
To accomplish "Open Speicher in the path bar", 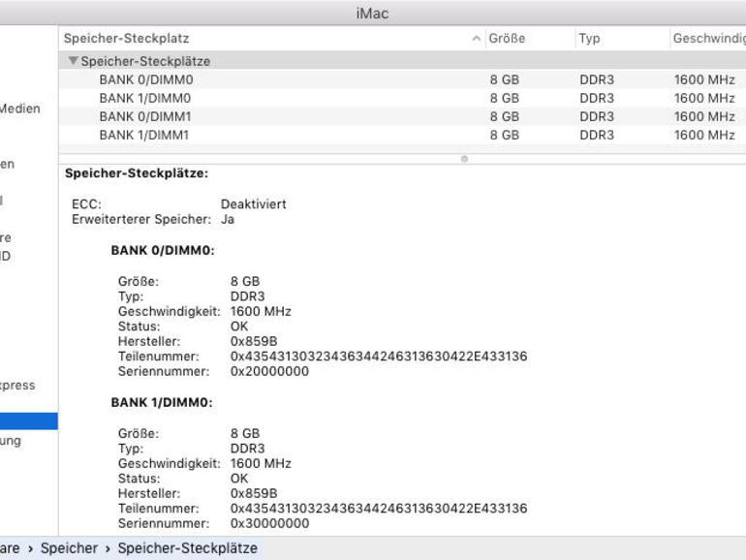I will [69, 548].
